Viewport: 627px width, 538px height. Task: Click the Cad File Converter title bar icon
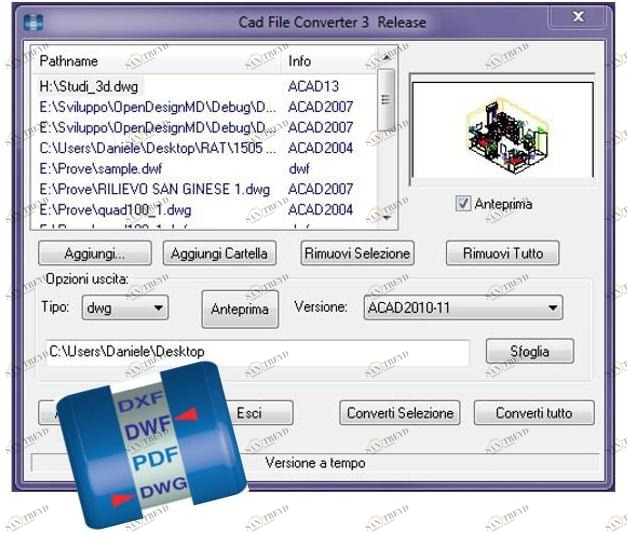pyautogui.click(x=34, y=22)
